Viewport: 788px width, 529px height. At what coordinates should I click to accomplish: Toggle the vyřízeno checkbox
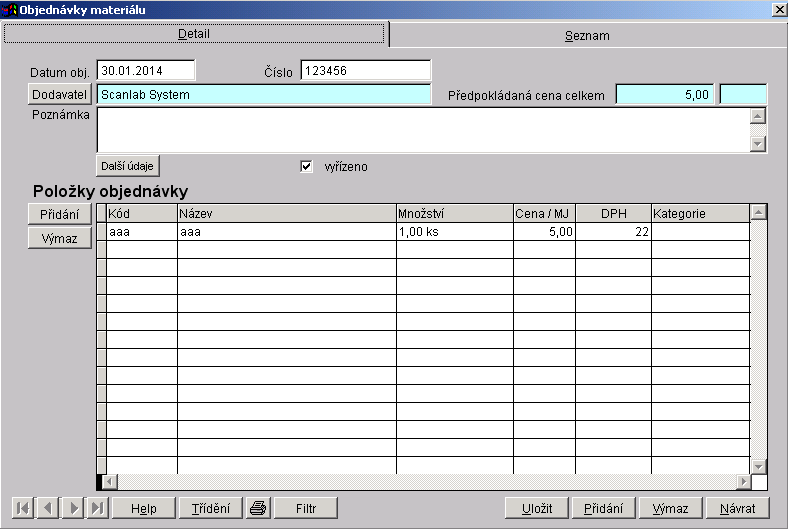click(307, 166)
